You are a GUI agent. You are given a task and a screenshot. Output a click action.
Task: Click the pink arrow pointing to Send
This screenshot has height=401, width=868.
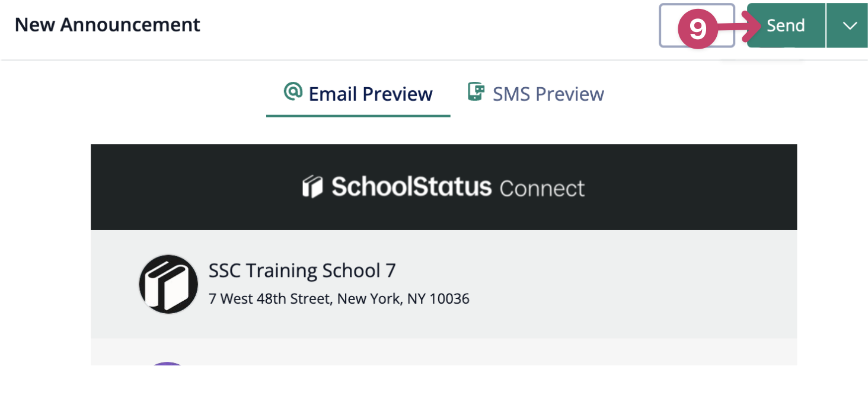click(x=740, y=26)
